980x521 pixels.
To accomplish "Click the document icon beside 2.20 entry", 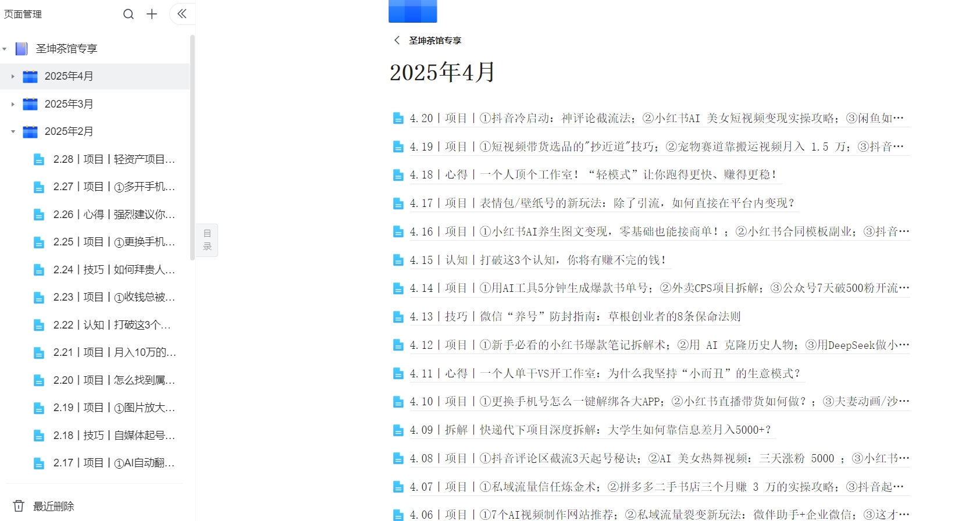I will click(39, 380).
